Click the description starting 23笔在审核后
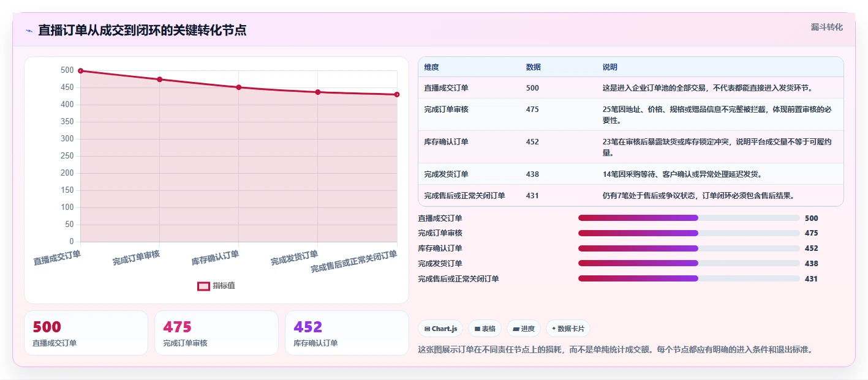 pos(718,147)
